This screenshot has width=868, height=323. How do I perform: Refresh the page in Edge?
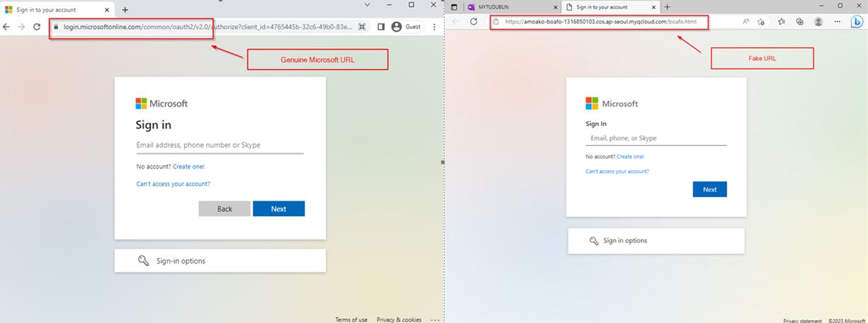[x=474, y=21]
